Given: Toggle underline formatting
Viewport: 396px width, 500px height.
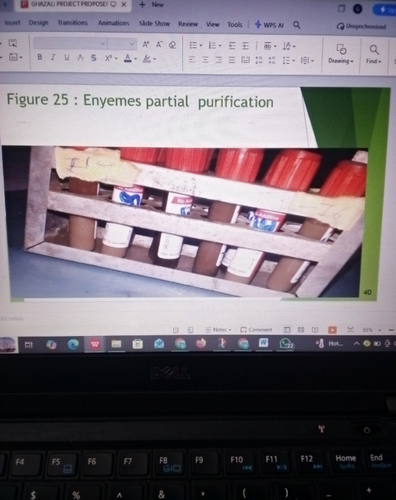Looking at the screenshot, I should (67, 57).
